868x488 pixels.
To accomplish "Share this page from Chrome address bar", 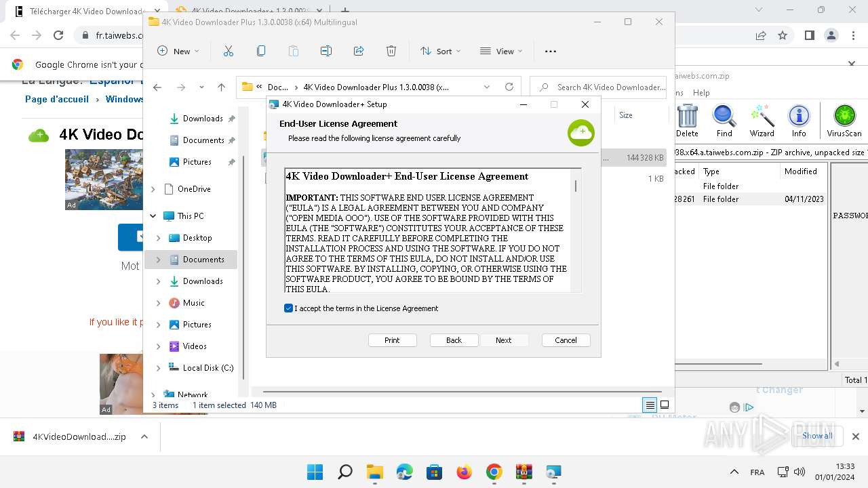I will (761, 35).
